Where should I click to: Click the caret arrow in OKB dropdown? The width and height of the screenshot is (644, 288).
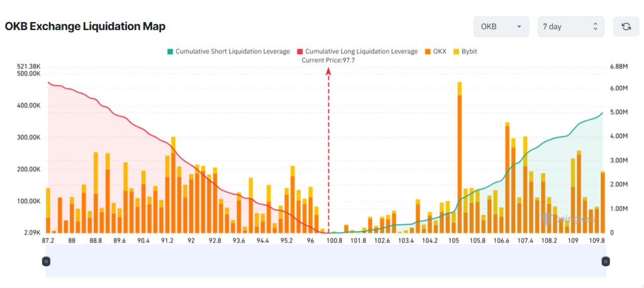(519, 26)
